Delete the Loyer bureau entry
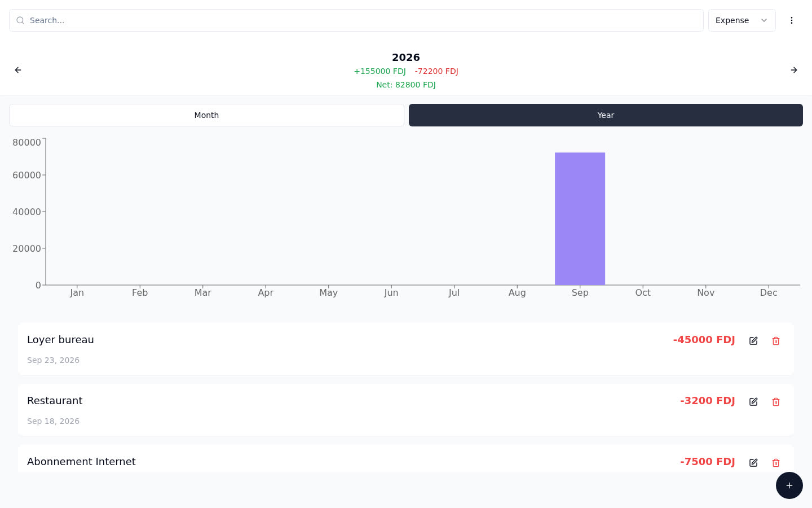812x508 pixels. click(776, 341)
